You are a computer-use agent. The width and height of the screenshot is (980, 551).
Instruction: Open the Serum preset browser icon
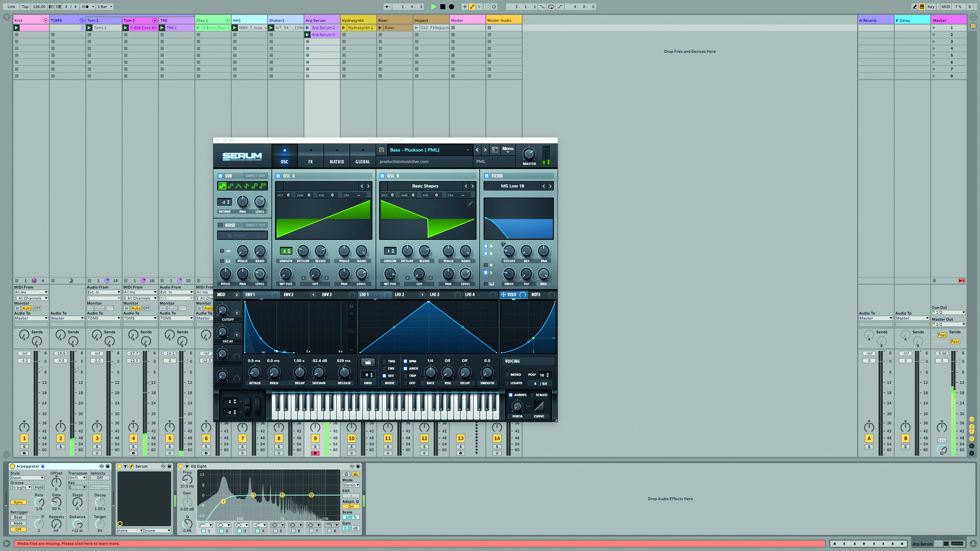(x=495, y=150)
